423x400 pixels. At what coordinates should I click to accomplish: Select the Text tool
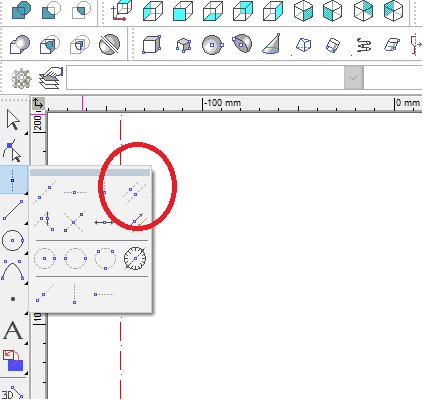pos(13,330)
